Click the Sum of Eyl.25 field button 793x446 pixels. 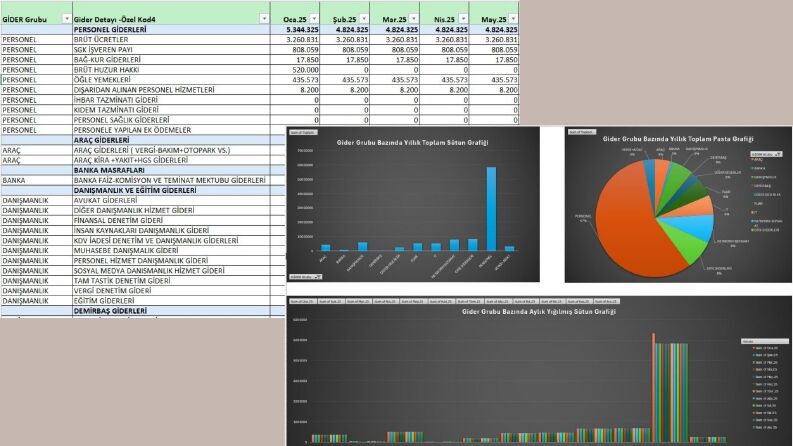(x=524, y=301)
